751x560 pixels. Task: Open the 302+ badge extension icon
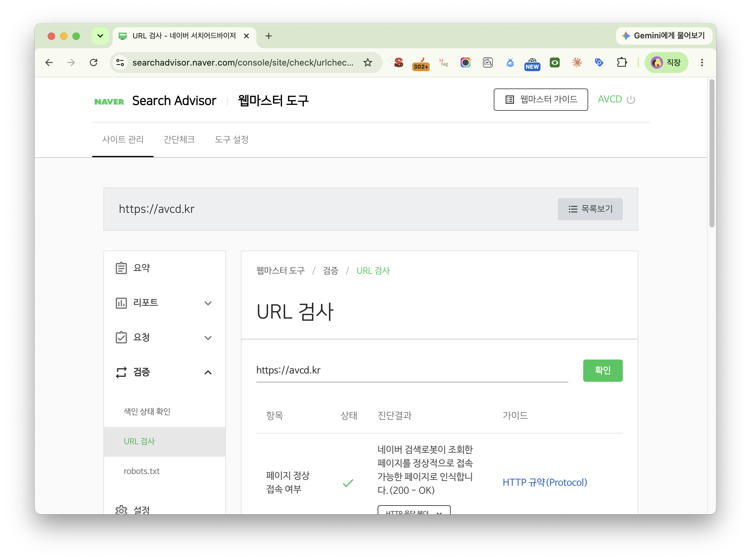tap(421, 63)
